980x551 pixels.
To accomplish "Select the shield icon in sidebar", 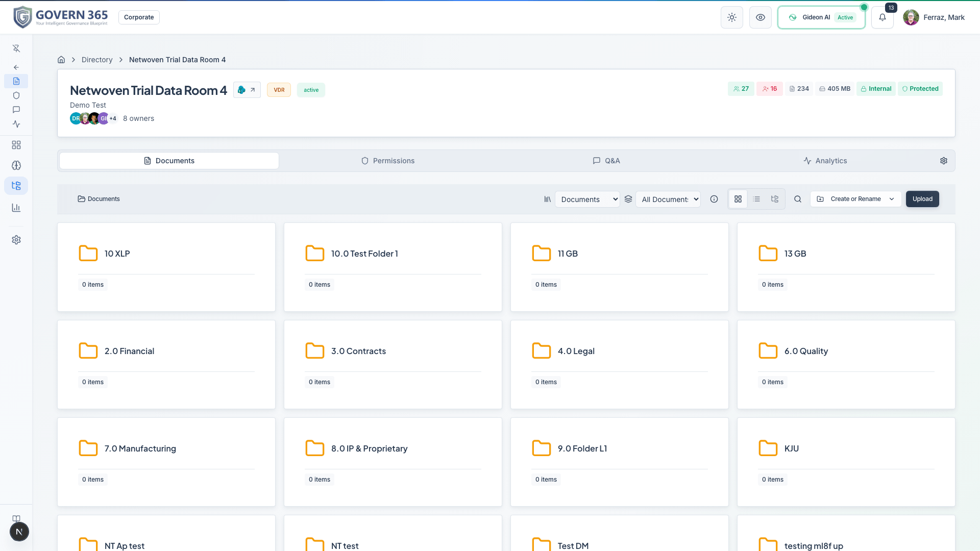I will coord(16,95).
